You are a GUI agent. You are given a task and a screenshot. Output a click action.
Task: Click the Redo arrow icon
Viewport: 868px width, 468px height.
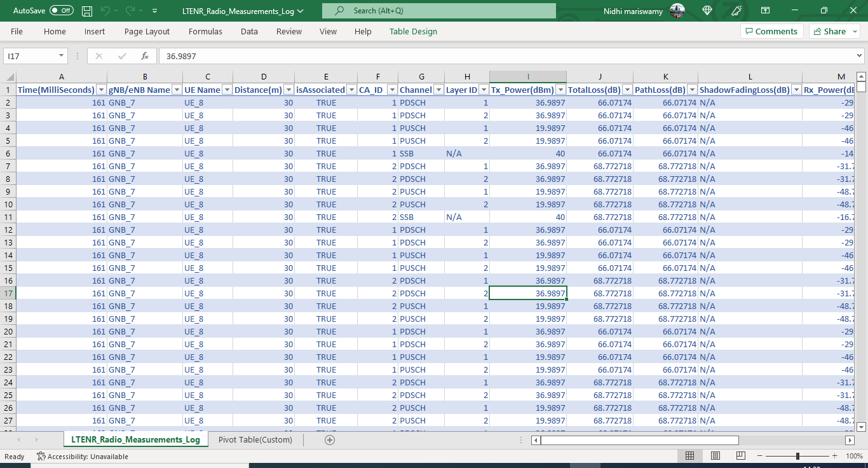pyautogui.click(x=130, y=11)
